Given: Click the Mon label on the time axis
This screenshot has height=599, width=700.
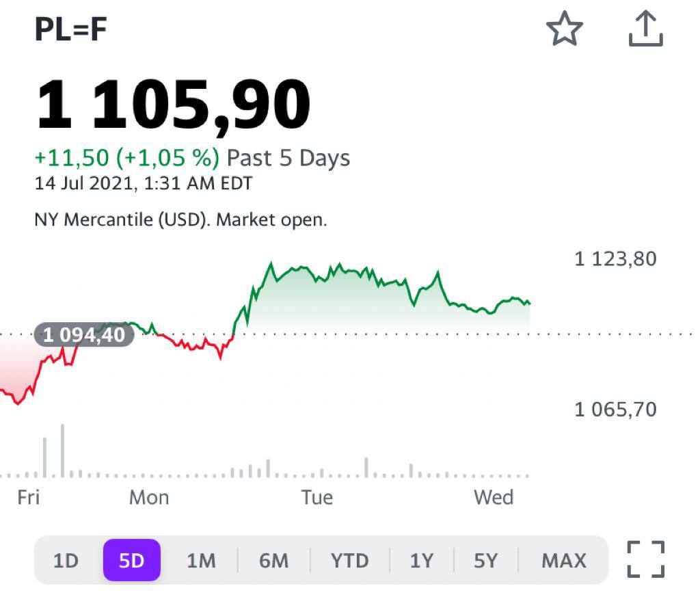Looking at the screenshot, I should pyautogui.click(x=149, y=497).
